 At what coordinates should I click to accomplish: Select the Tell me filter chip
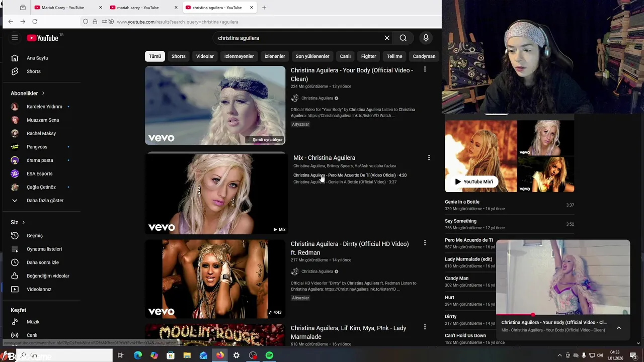coord(394,56)
